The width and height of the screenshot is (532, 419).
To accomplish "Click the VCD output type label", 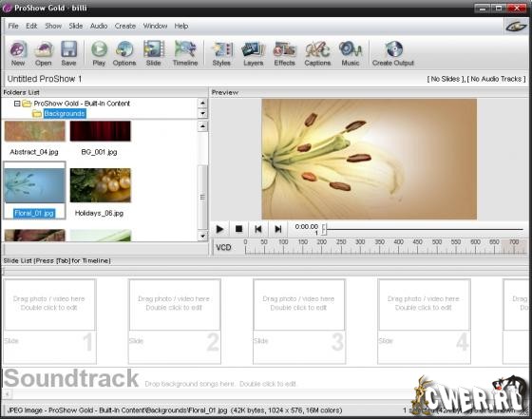I will (x=223, y=248).
